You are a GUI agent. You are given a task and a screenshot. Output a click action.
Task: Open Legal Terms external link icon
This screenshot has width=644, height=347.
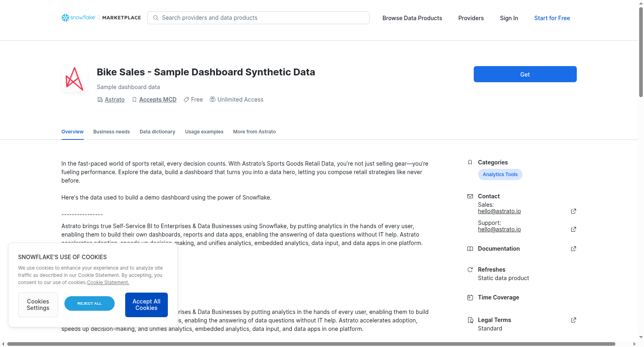click(574, 320)
